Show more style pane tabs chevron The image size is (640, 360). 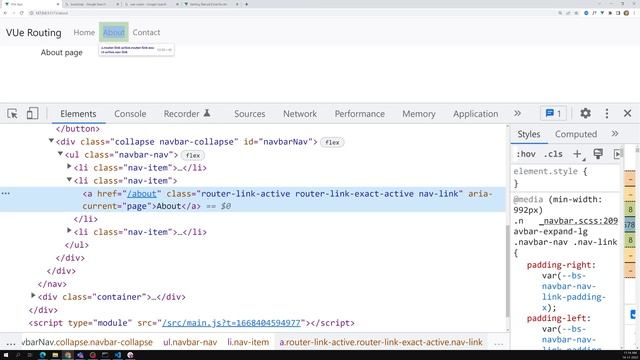click(x=615, y=134)
